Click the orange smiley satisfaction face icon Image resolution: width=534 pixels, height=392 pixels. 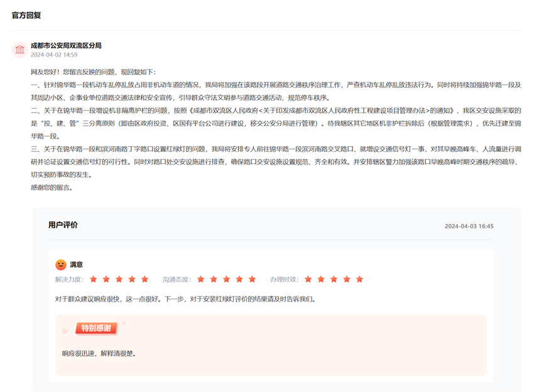pos(61,264)
